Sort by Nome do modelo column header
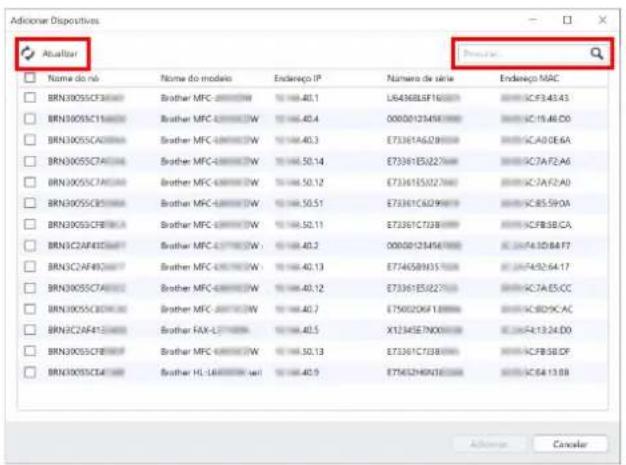This screenshot has height=465, width=626. point(196,78)
